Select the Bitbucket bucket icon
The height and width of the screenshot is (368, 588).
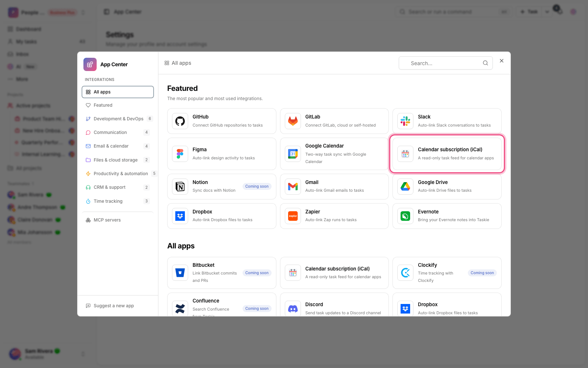pos(180,273)
